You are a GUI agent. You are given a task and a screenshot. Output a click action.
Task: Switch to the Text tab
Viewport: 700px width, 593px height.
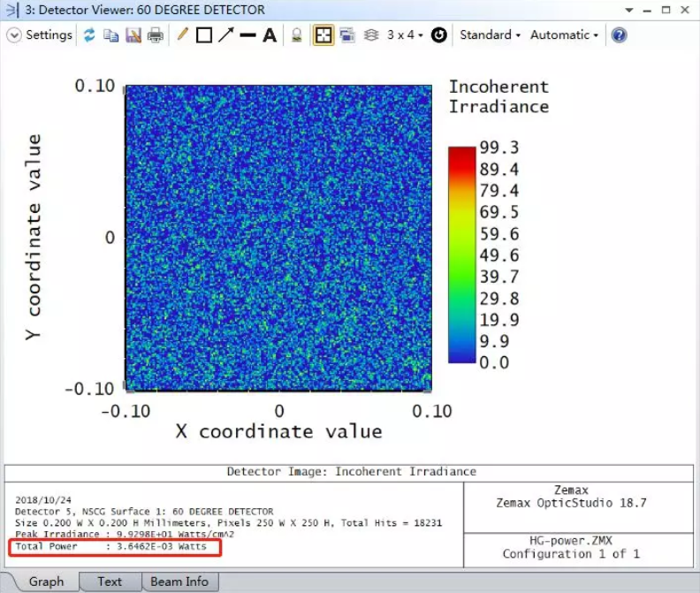coord(110,582)
